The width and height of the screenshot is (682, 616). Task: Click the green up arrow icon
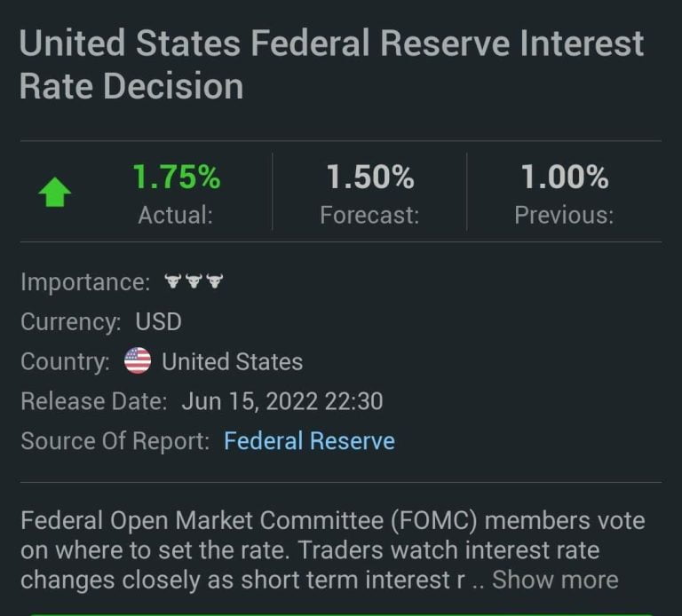coord(55,193)
